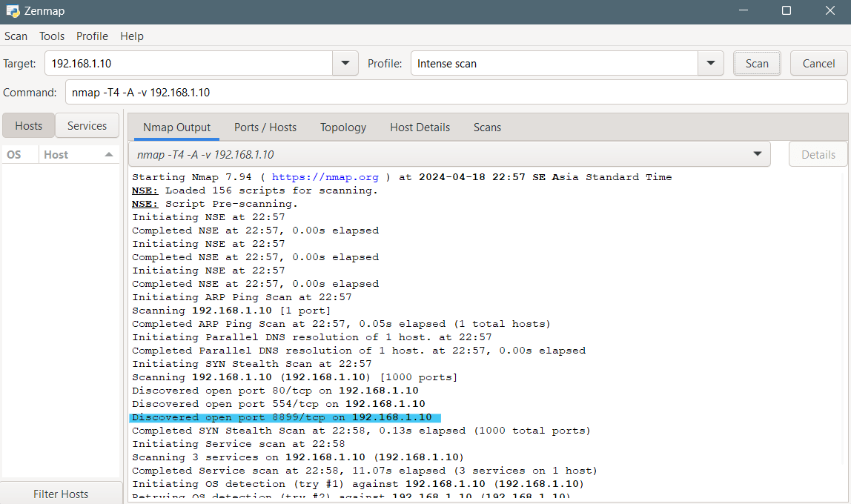The height and width of the screenshot is (504, 851).
Task: Switch to the Topology tab
Action: click(x=343, y=127)
